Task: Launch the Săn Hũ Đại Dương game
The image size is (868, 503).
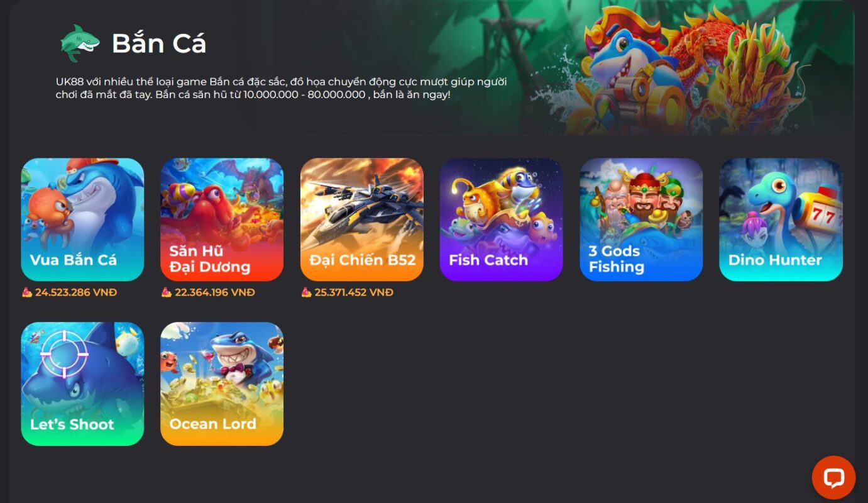Action: coord(222,219)
